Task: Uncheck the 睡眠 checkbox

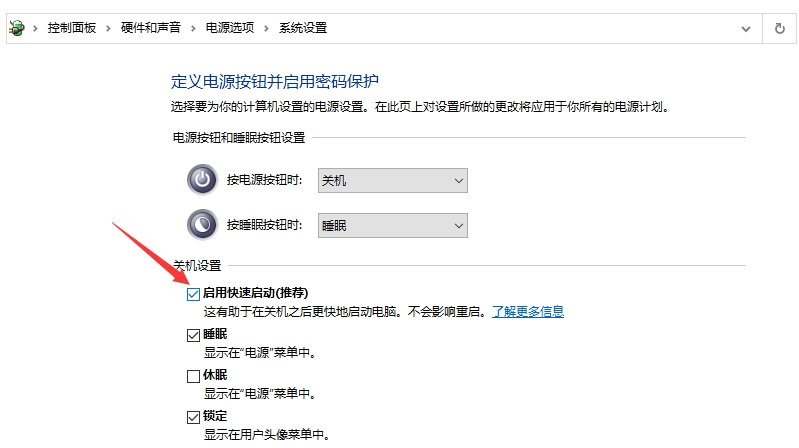Action: [x=193, y=335]
